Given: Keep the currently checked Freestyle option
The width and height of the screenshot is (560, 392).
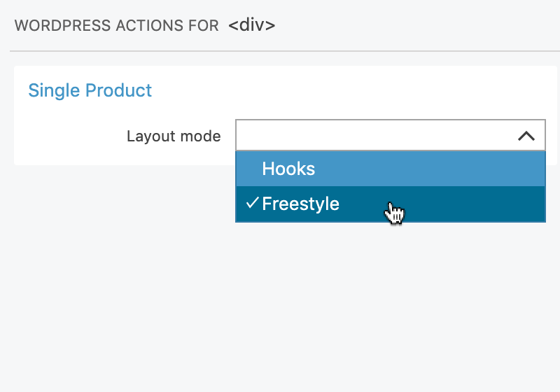Looking at the screenshot, I should click(391, 204).
